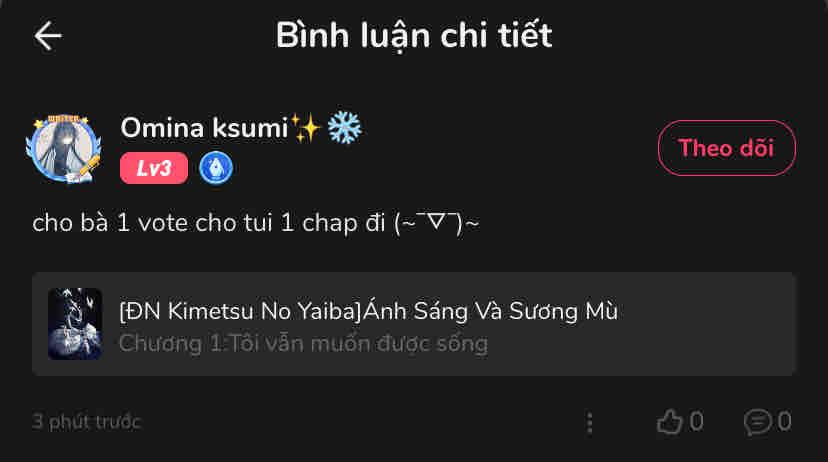Tap the Bình luận chi tiết title
The width and height of the screenshot is (828, 462).
click(414, 36)
